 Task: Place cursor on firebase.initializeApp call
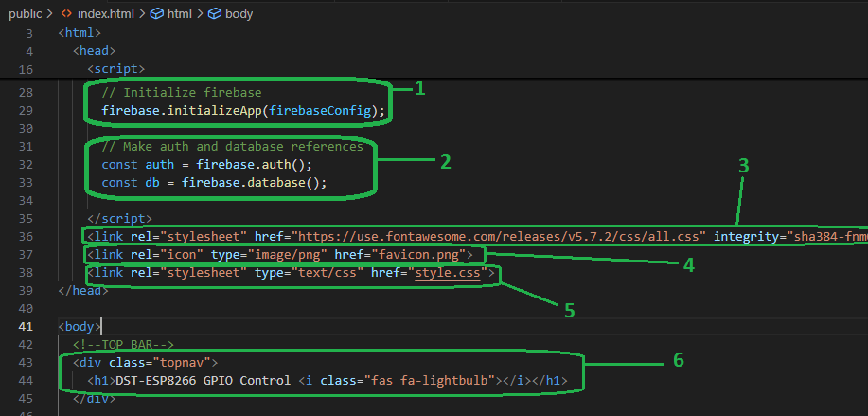pyautogui.click(x=243, y=111)
